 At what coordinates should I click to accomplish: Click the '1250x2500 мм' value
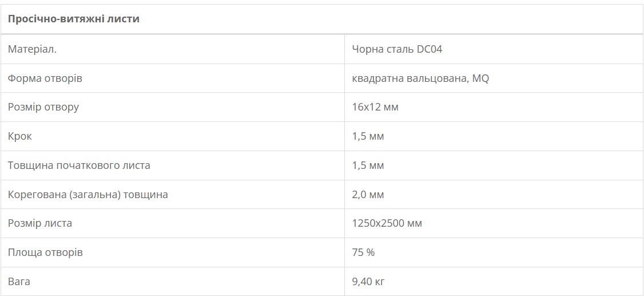(x=387, y=223)
